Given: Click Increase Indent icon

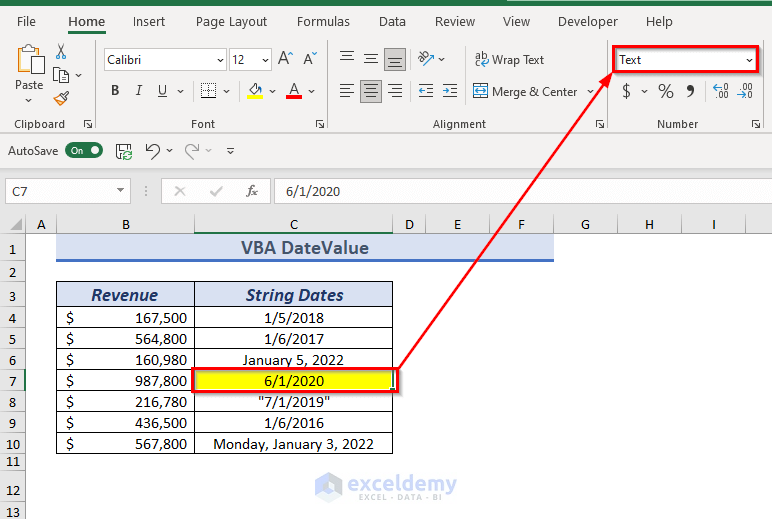Looking at the screenshot, I should point(450,91).
